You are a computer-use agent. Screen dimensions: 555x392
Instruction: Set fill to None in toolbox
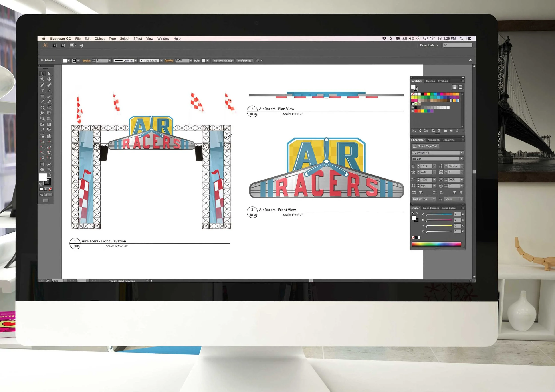pyautogui.click(x=50, y=189)
